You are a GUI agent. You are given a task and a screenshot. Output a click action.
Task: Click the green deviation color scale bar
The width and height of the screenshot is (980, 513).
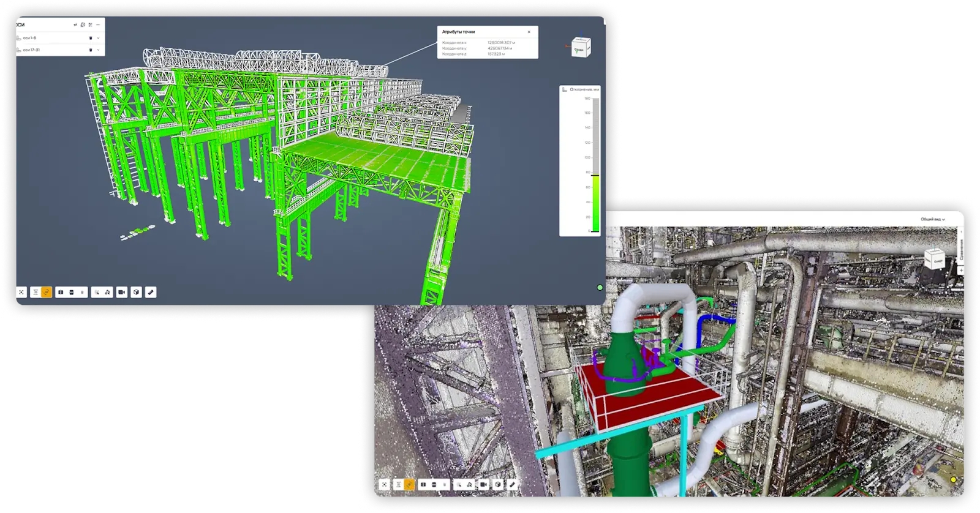point(595,203)
